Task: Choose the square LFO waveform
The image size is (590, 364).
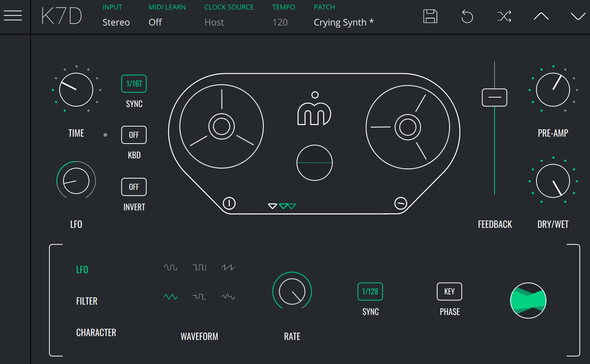Action: click(199, 268)
